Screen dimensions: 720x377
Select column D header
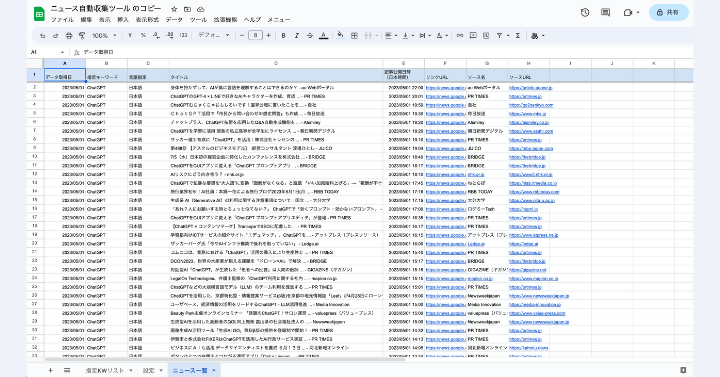276,63
